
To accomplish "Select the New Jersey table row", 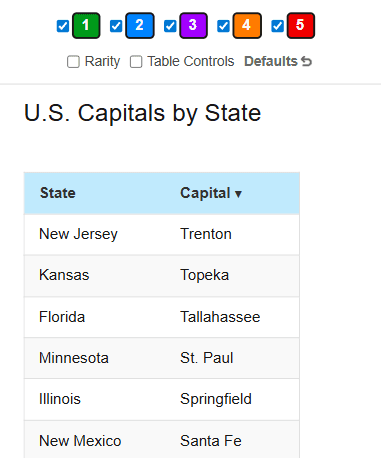I will pyautogui.click(x=162, y=234).
